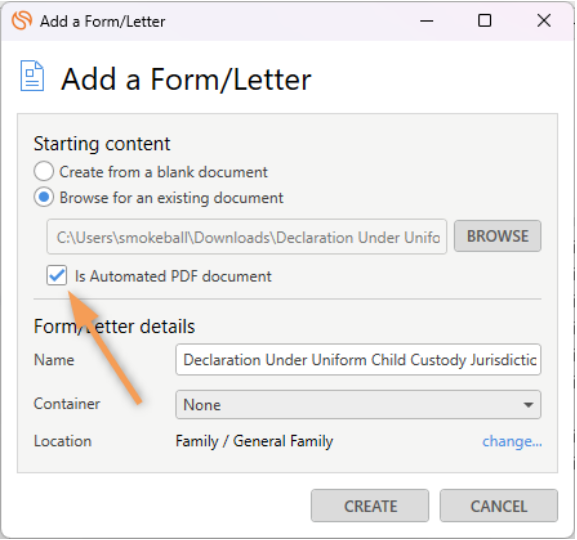
Task: Click the Family / General Family location text
Action: (x=254, y=441)
